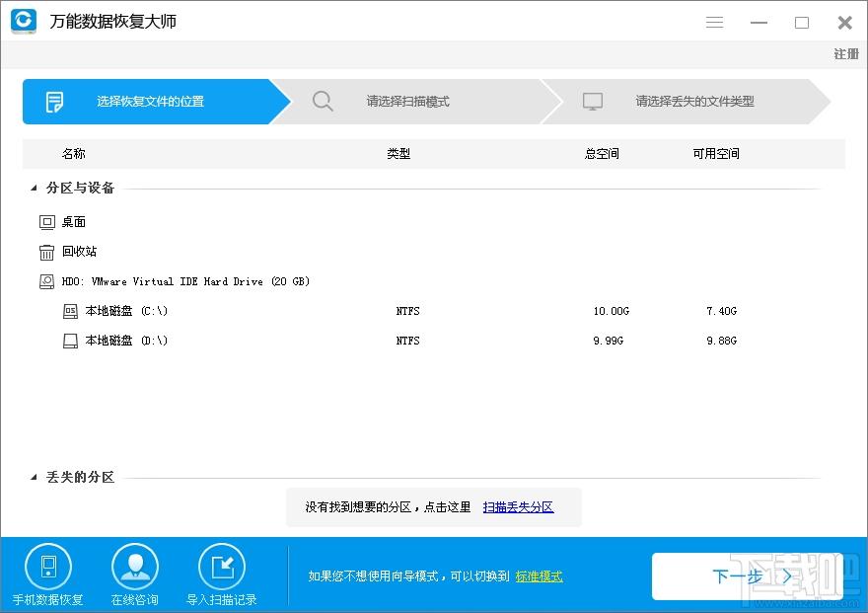Screen dimensions: 868x613
Task: Click the OS drive icon for C drive
Action: 70,311
